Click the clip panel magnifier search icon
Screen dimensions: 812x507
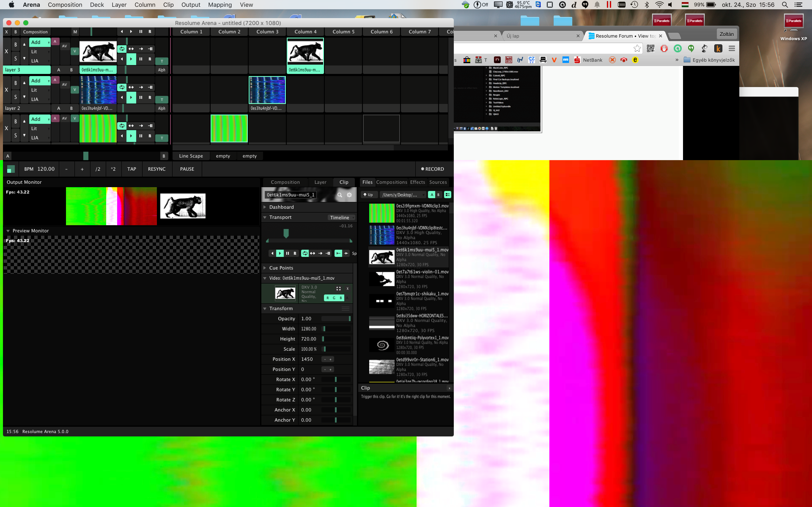coord(340,195)
